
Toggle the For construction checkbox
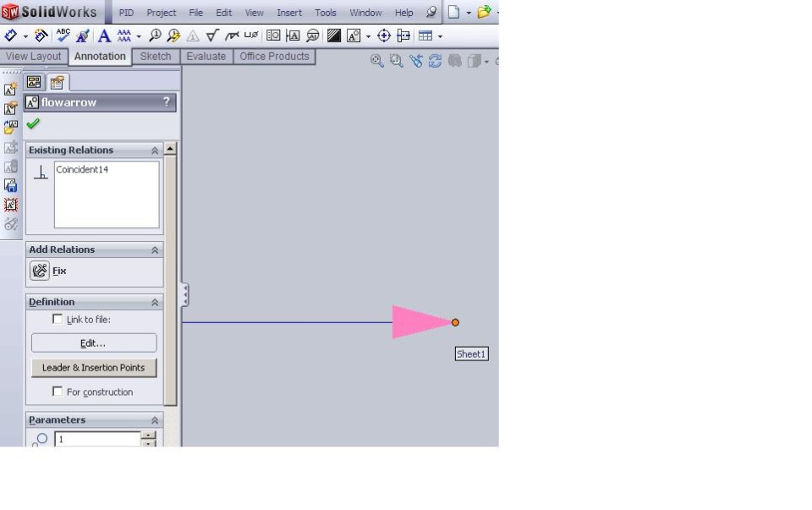click(x=58, y=392)
